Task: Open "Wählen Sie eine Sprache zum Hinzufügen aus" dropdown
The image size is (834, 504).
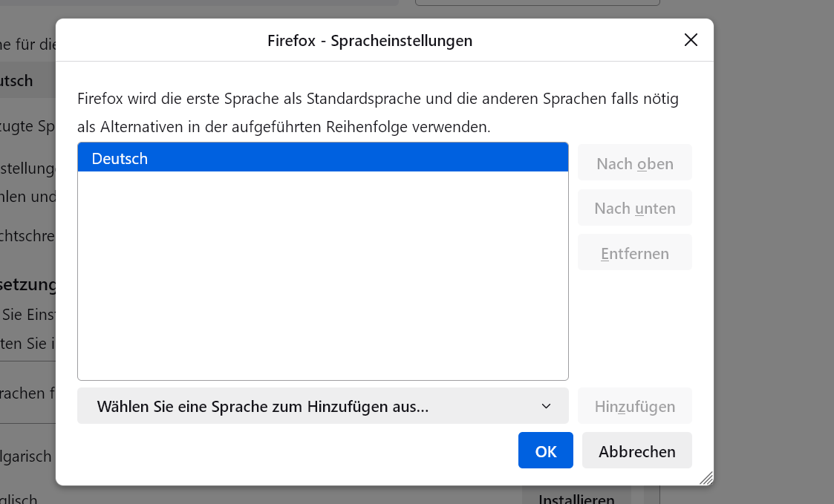Action: (x=322, y=406)
